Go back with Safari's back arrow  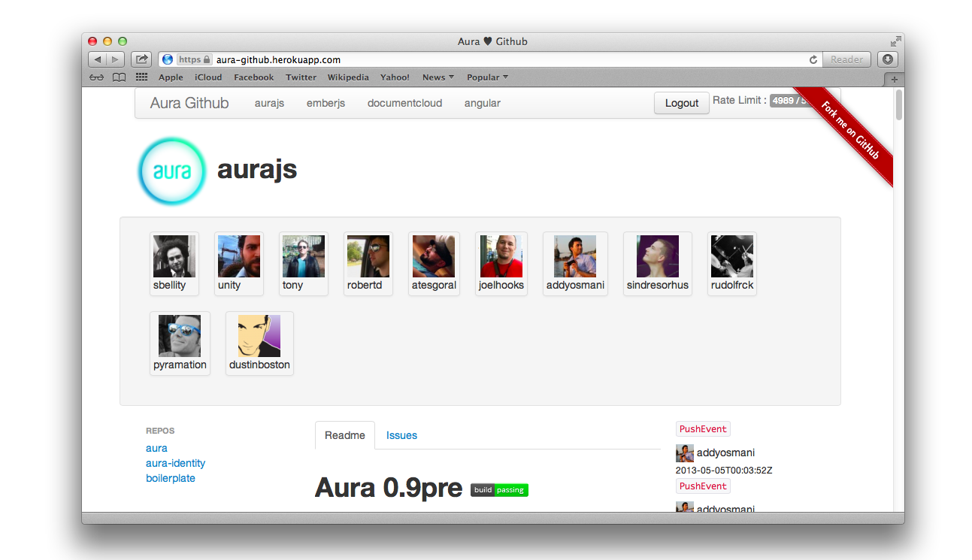tap(98, 59)
